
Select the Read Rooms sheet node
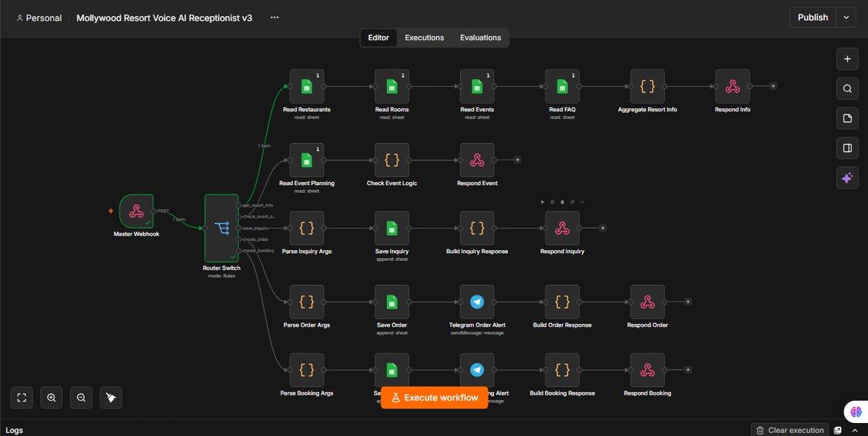[392, 87]
